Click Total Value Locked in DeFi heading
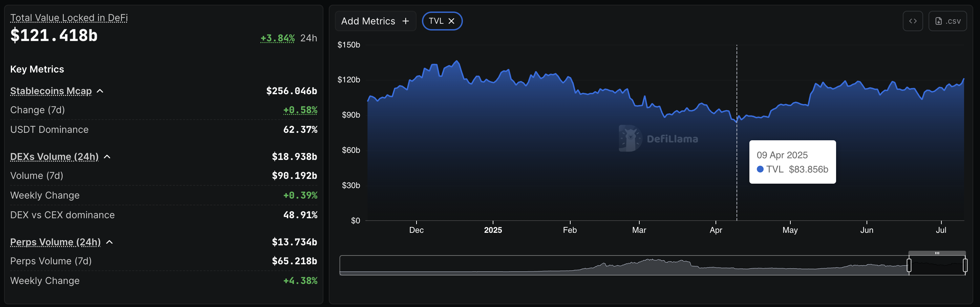 tap(69, 18)
